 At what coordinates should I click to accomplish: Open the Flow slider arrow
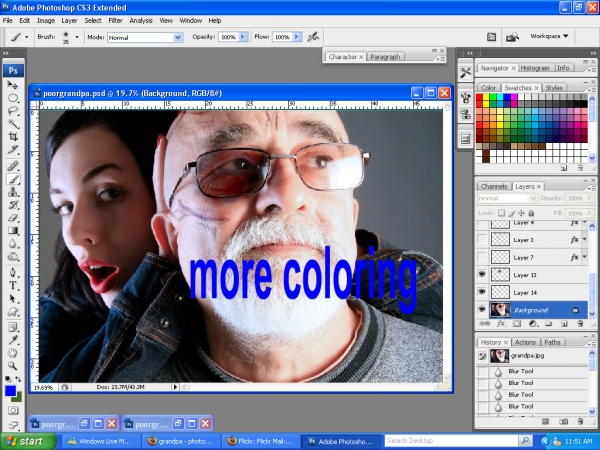[297, 37]
